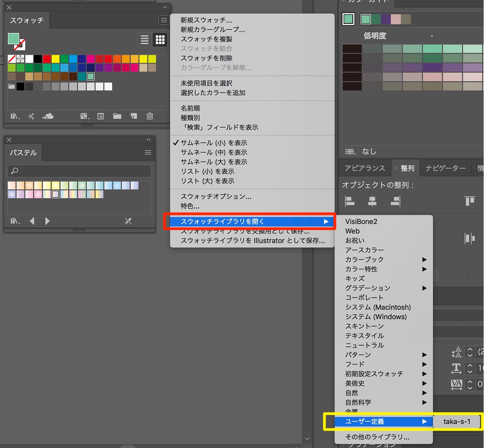484x448 pixels.
Task: Choose スウォッチライブラリを Illustrator として保存...
Action: tap(252, 241)
